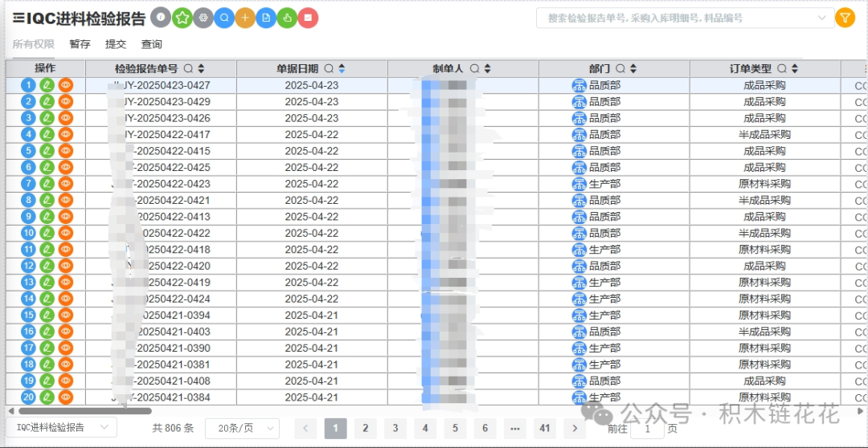Open the 20条/页 page size dropdown

coord(242,429)
